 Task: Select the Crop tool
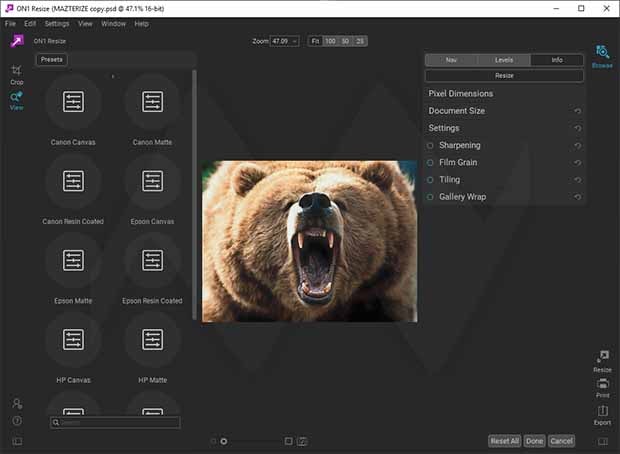17,73
